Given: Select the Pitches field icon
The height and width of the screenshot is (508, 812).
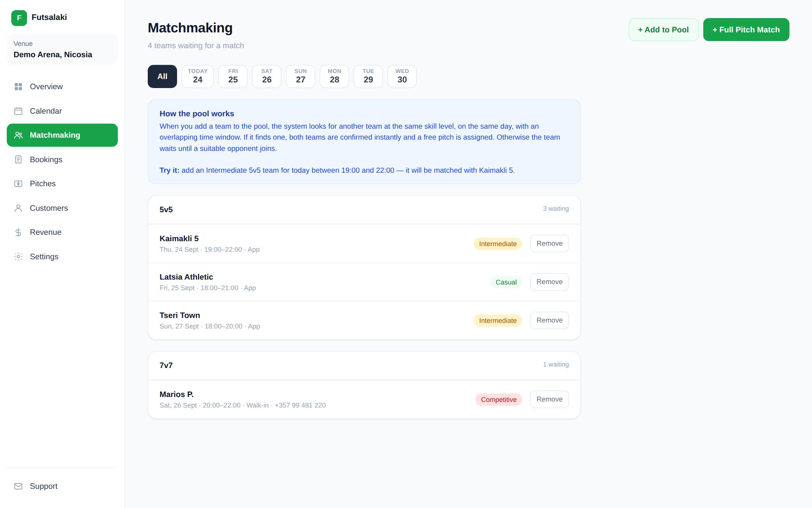Looking at the screenshot, I should pyautogui.click(x=18, y=184).
